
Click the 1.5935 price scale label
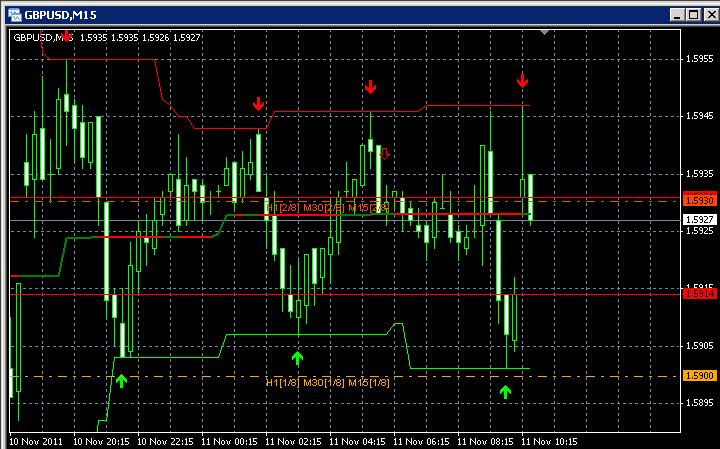(700, 174)
